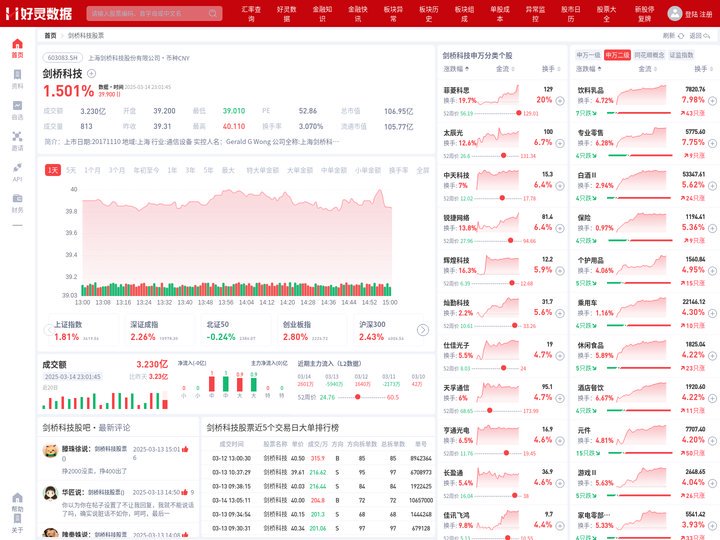Image resolution: width=720 pixels, height=540 pixels.
Task: Add 饮料乳品 sector with plus icon
Action: click(712, 101)
